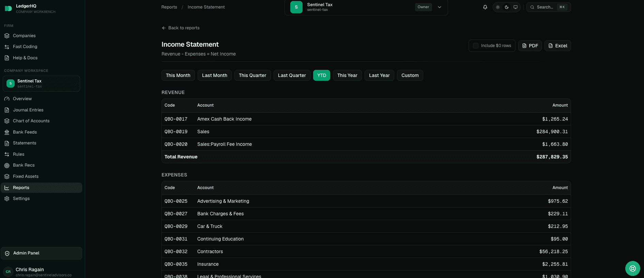
Task: Click the Fast Coding arrows icon
Action: coord(7,47)
